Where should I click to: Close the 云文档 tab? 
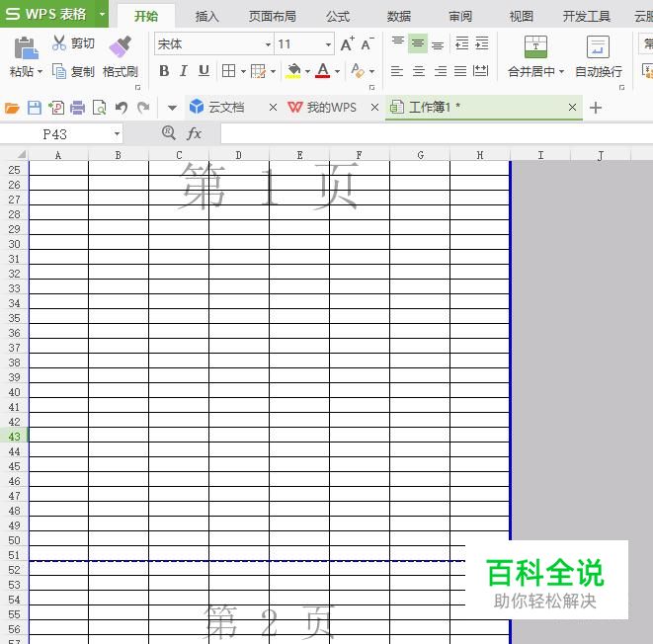[x=274, y=108]
